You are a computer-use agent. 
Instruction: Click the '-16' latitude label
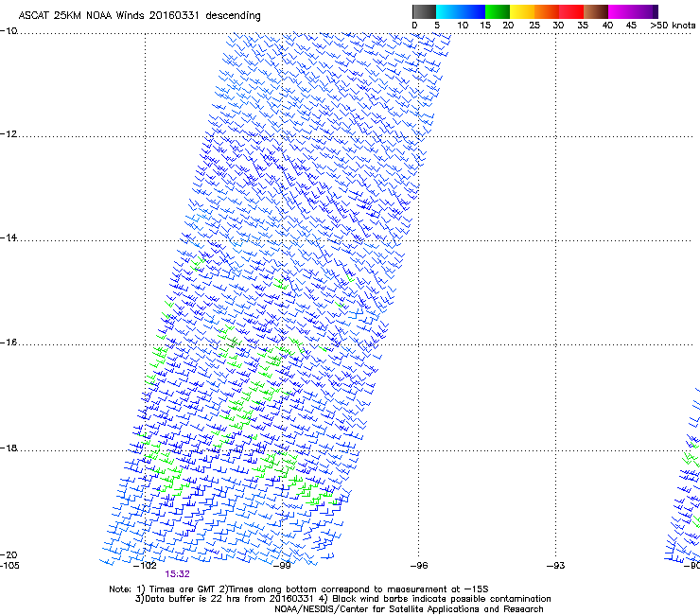point(9,343)
